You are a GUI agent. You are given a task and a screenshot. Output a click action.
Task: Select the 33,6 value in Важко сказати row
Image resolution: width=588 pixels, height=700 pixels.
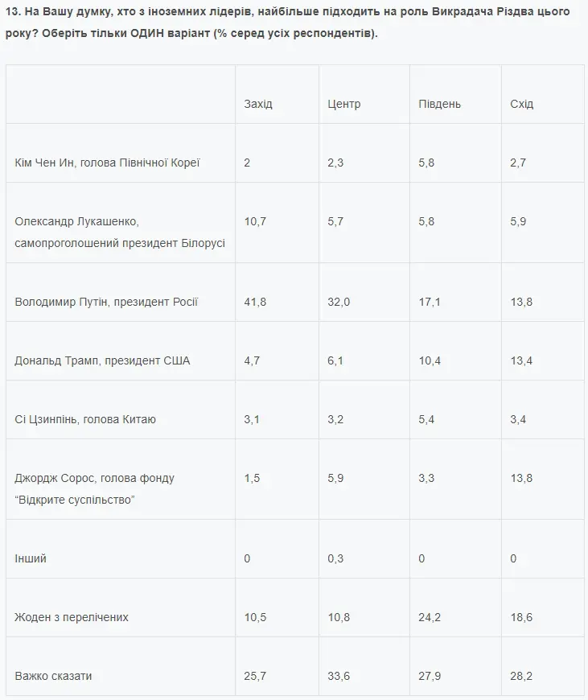click(339, 676)
